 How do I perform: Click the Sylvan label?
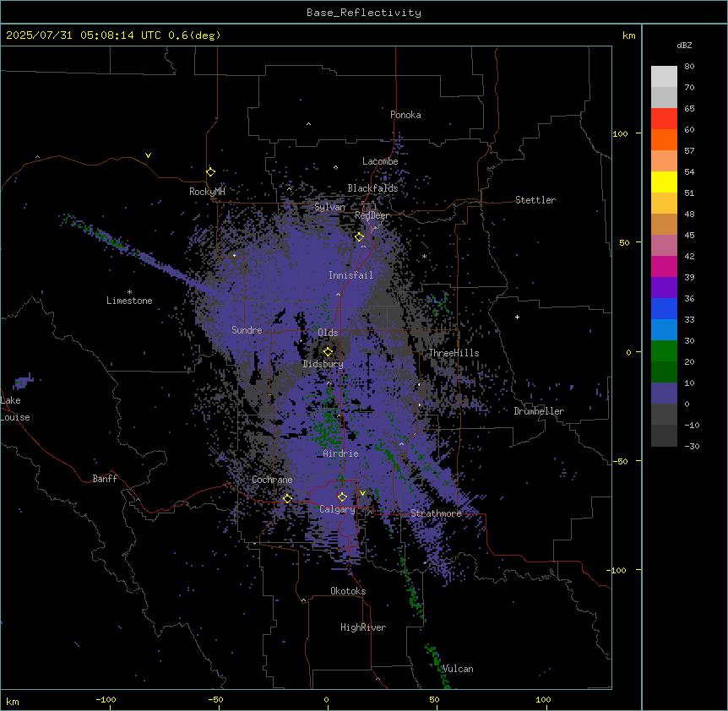click(x=329, y=207)
